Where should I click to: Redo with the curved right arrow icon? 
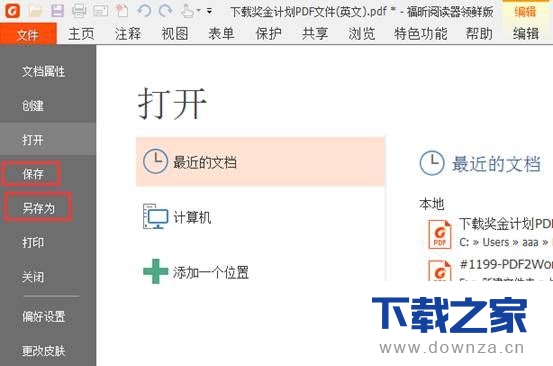[x=165, y=11]
